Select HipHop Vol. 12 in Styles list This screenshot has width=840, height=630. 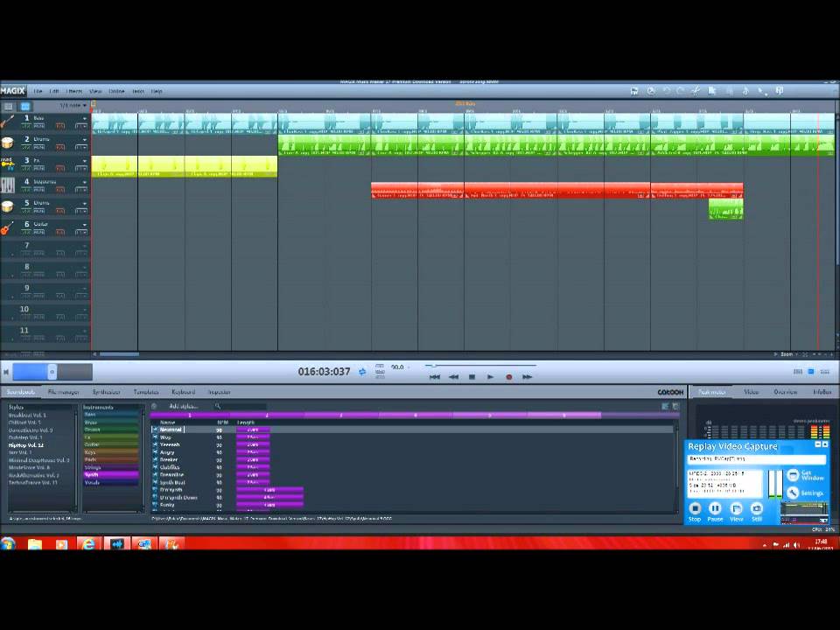[25, 445]
